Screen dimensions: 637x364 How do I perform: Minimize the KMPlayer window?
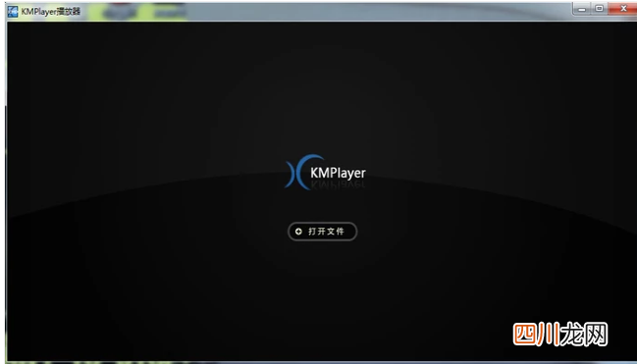click(x=582, y=9)
